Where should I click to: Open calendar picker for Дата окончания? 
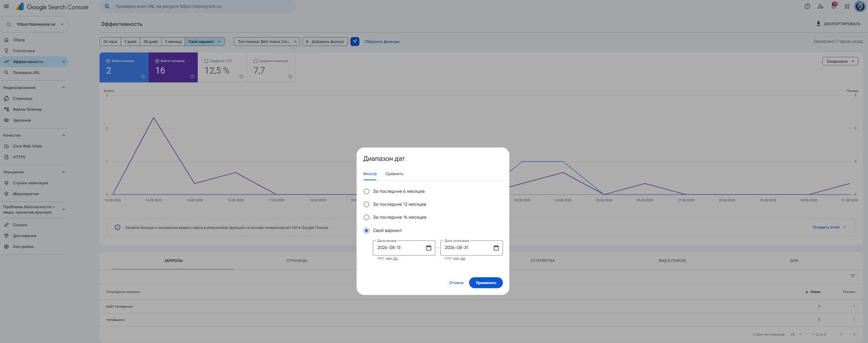(496, 248)
